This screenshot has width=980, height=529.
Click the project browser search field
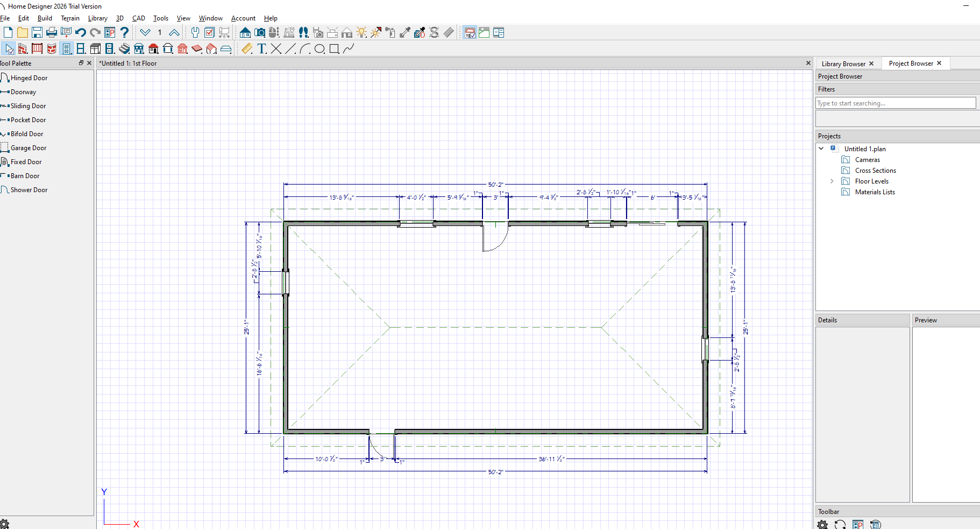pos(895,103)
